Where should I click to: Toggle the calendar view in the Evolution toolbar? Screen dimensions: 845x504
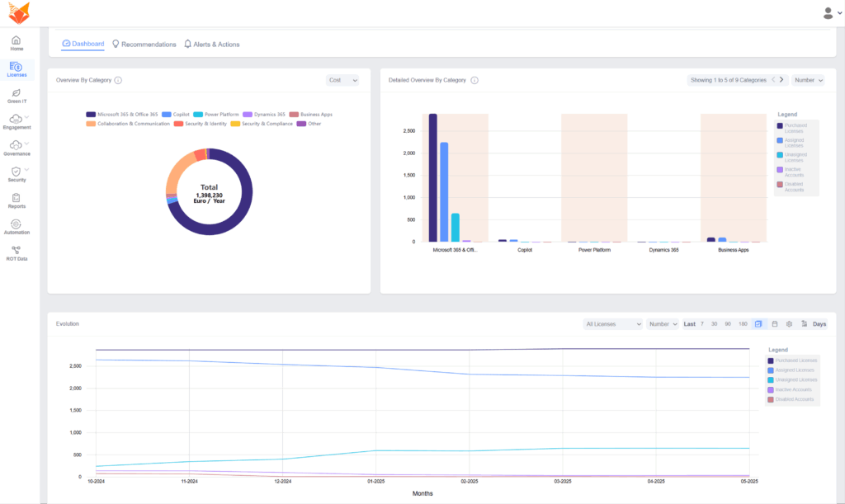click(x=774, y=323)
